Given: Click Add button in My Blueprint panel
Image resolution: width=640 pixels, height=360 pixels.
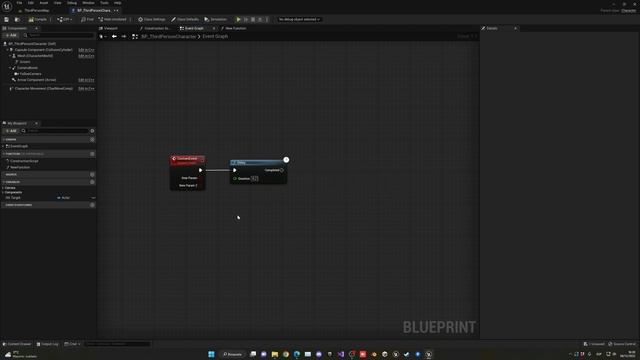Looking at the screenshot, I should (x=11, y=131).
